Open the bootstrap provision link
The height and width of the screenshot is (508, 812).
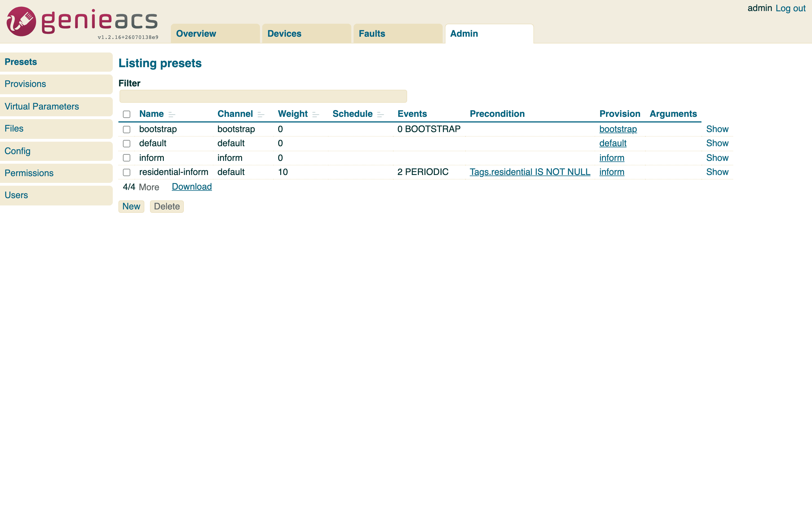coord(618,129)
